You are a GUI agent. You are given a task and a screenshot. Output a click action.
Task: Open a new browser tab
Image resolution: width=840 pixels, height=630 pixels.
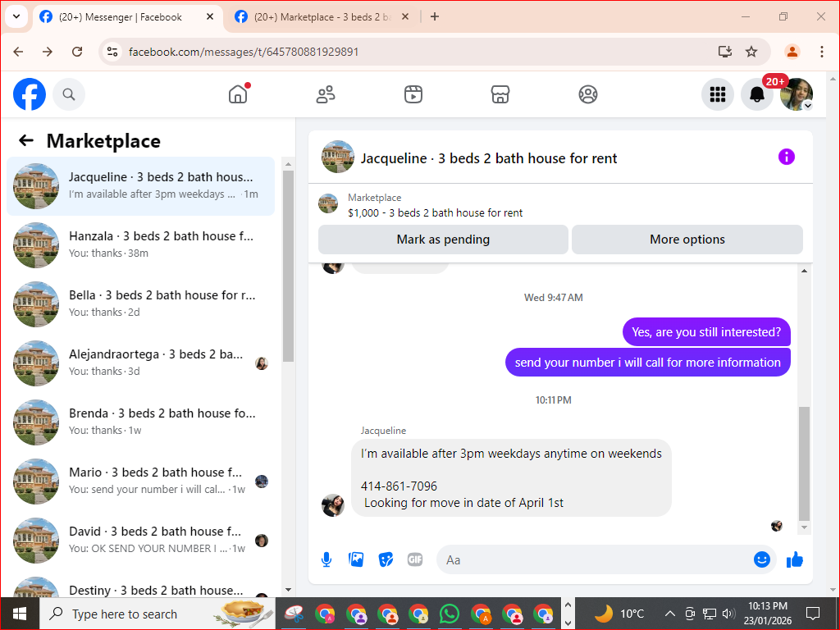[x=435, y=17]
